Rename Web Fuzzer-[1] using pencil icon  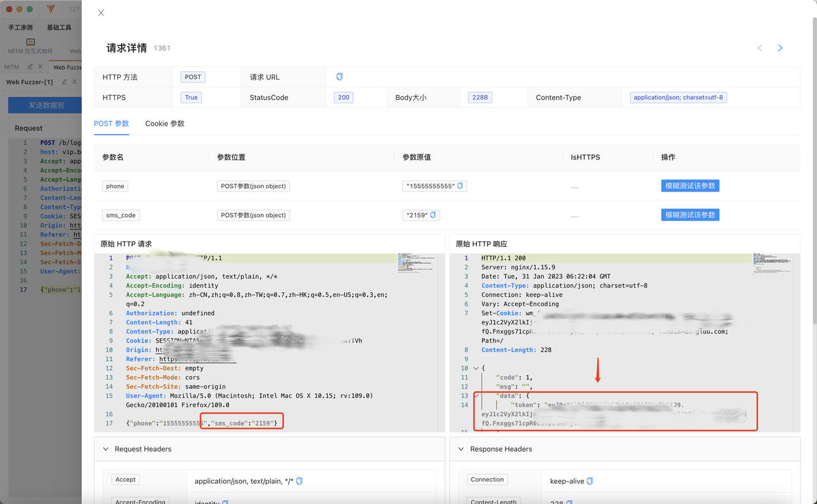(64, 82)
